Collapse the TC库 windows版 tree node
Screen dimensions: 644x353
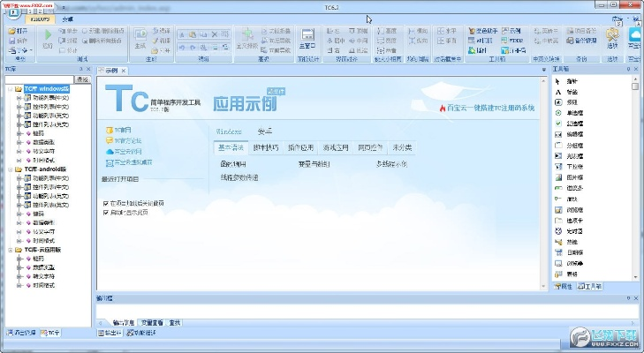click(x=9, y=89)
